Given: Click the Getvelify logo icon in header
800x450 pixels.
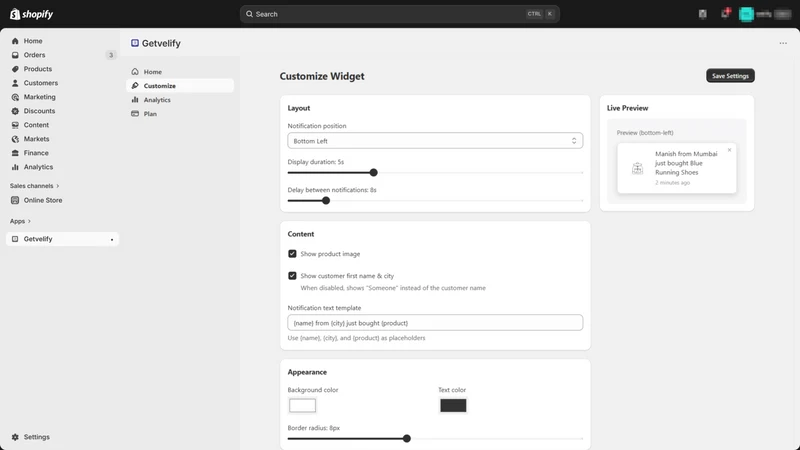Looking at the screenshot, I should click(135, 43).
